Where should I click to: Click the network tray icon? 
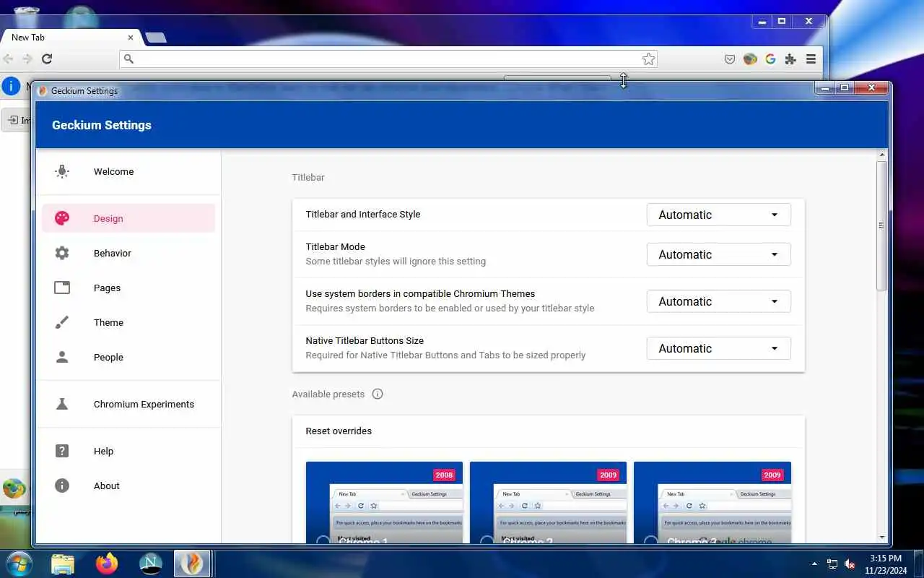coord(832,564)
